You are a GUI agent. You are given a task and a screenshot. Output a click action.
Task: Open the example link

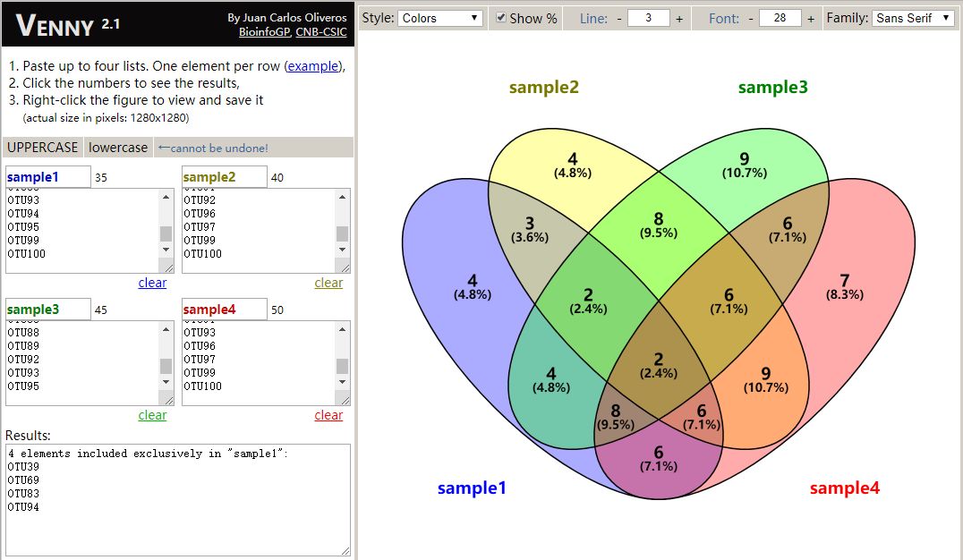(312, 66)
